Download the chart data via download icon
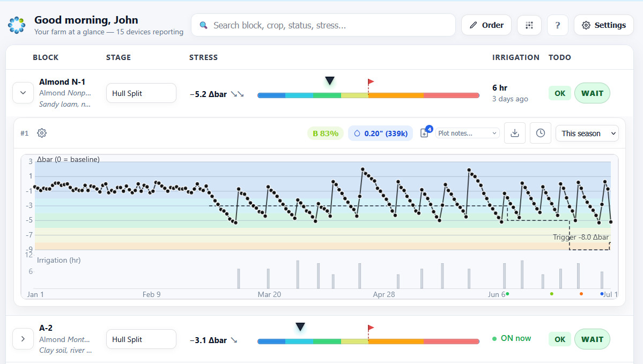The height and width of the screenshot is (364, 643). tap(514, 133)
